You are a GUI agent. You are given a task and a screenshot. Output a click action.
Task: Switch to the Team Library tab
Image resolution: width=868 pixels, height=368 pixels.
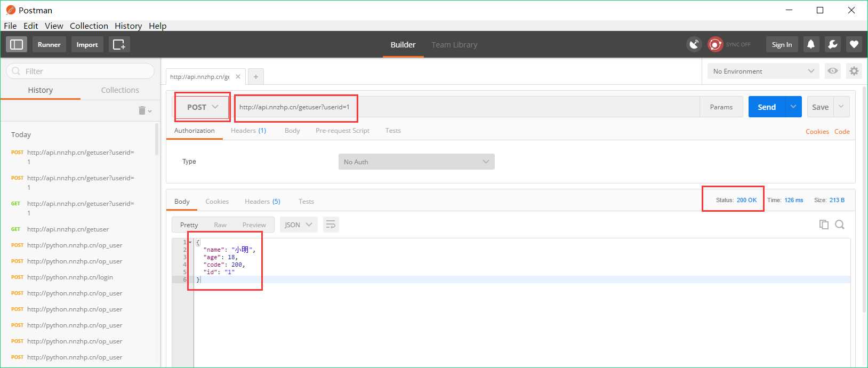click(x=454, y=45)
